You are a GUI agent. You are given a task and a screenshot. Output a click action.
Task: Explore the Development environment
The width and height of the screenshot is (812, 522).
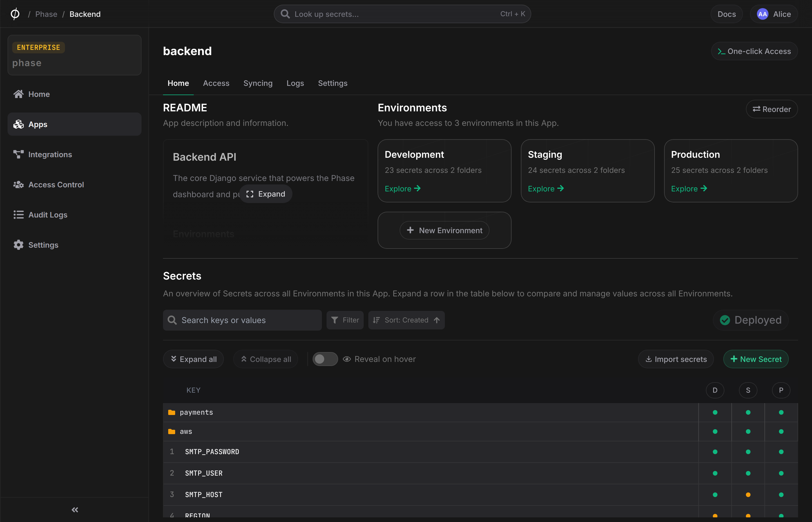[403, 188]
